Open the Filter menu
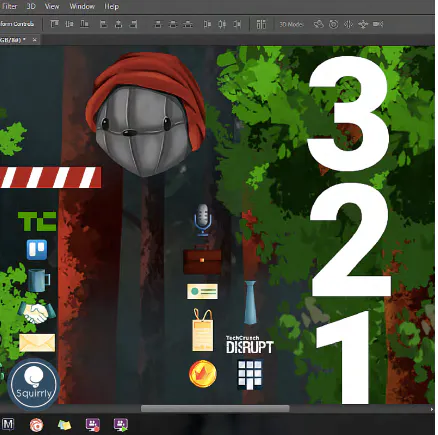438x435 pixels. coord(9,6)
